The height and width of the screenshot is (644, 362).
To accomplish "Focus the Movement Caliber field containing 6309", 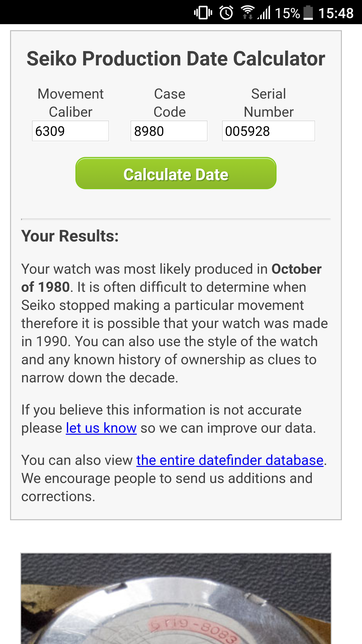I will (x=70, y=131).
